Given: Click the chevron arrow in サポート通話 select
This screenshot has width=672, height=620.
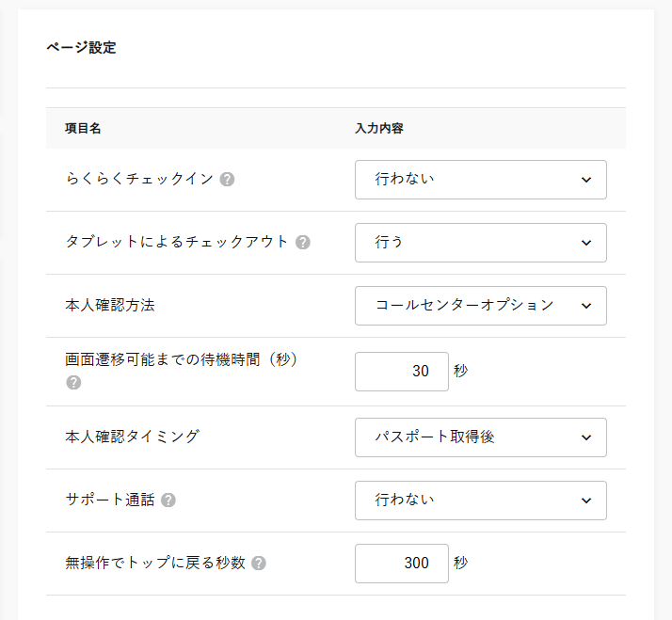Looking at the screenshot, I should tap(586, 501).
